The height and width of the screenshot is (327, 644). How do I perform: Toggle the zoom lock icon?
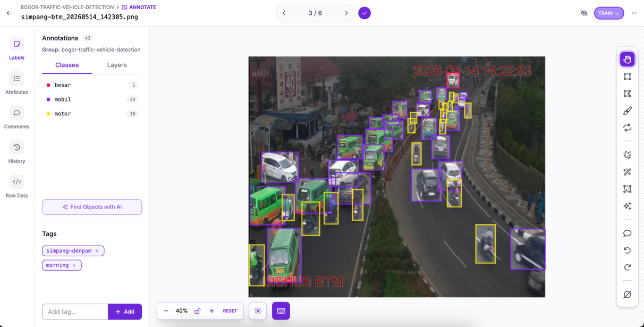197,311
